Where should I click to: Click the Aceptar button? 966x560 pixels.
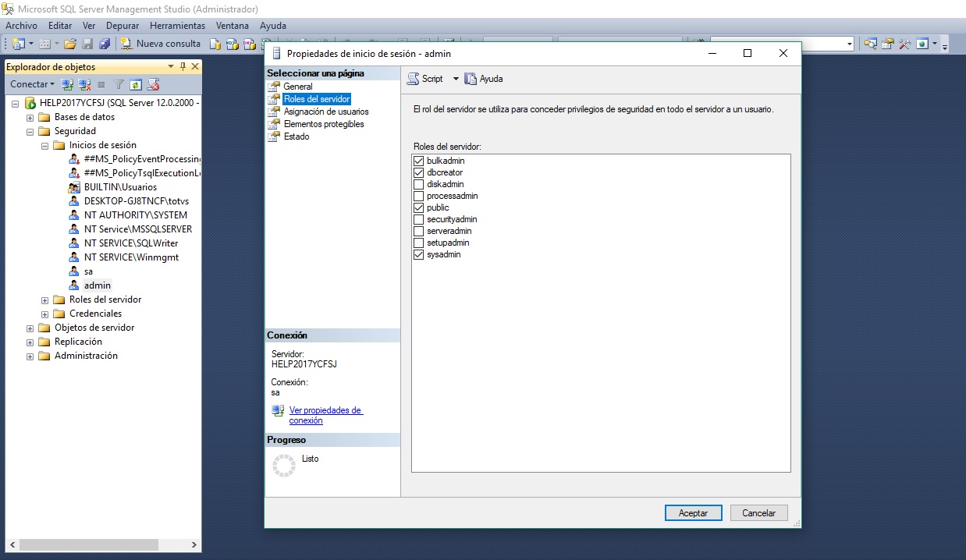tap(693, 513)
